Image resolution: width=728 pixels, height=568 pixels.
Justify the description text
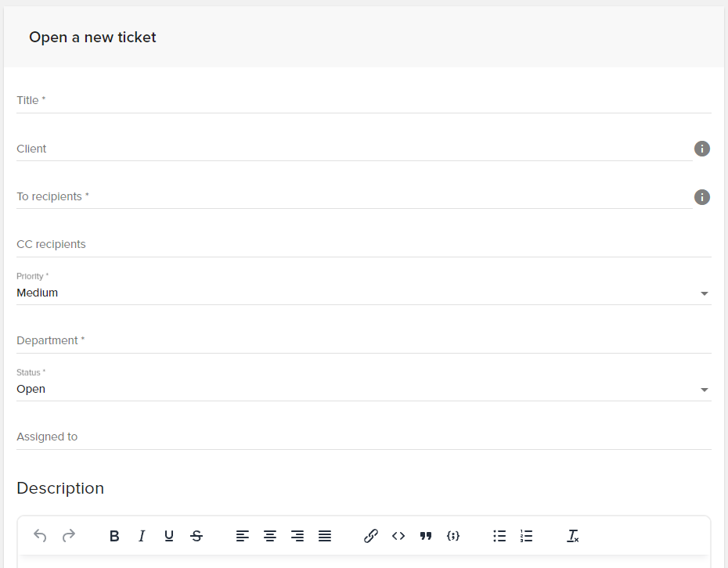[x=325, y=536]
